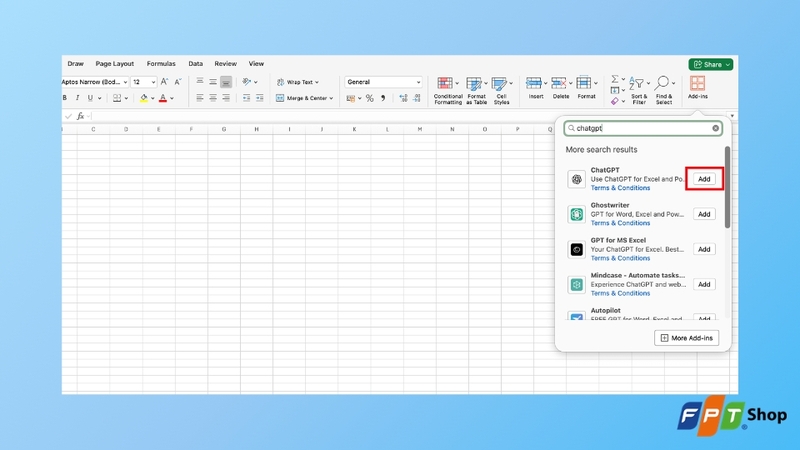Apply underline formatting
The width and height of the screenshot is (800, 450).
(x=90, y=98)
